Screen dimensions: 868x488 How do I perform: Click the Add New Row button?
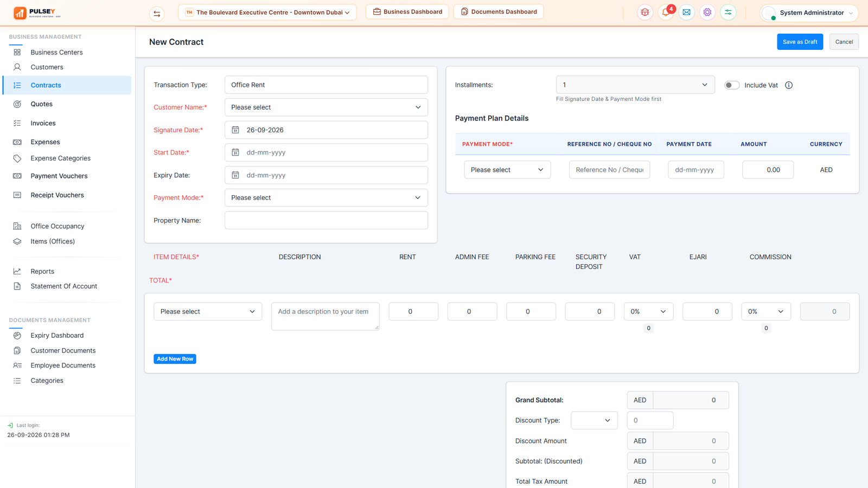point(175,359)
